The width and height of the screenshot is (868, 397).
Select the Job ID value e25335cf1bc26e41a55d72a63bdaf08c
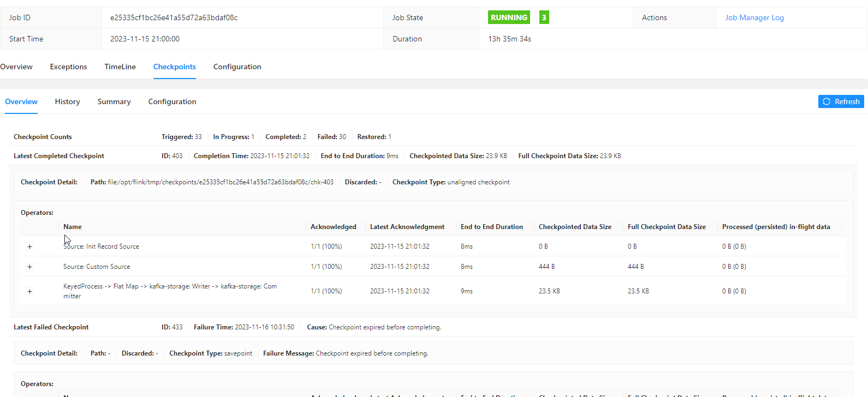(x=174, y=17)
